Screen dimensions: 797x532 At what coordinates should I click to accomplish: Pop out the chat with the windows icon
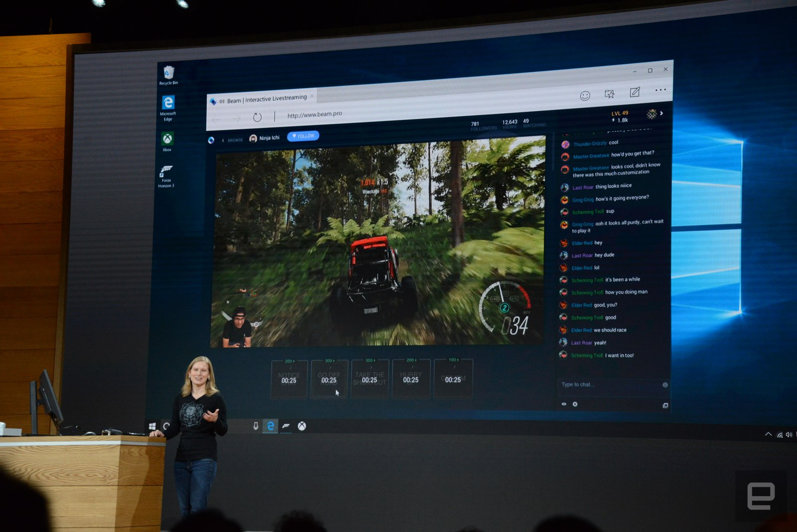[x=665, y=406]
